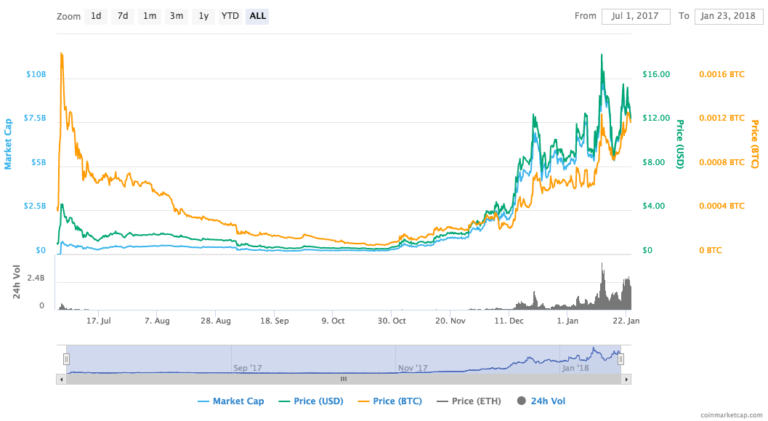Image resolution: width=768 pixels, height=421 pixels.
Task: Set chart zoom to 3m
Action: pyautogui.click(x=176, y=16)
